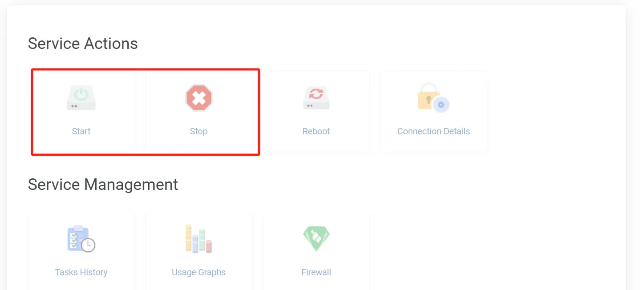Click the red arrows on the Reboot icon
The width and height of the screenshot is (644, 290).
[316, 94]
